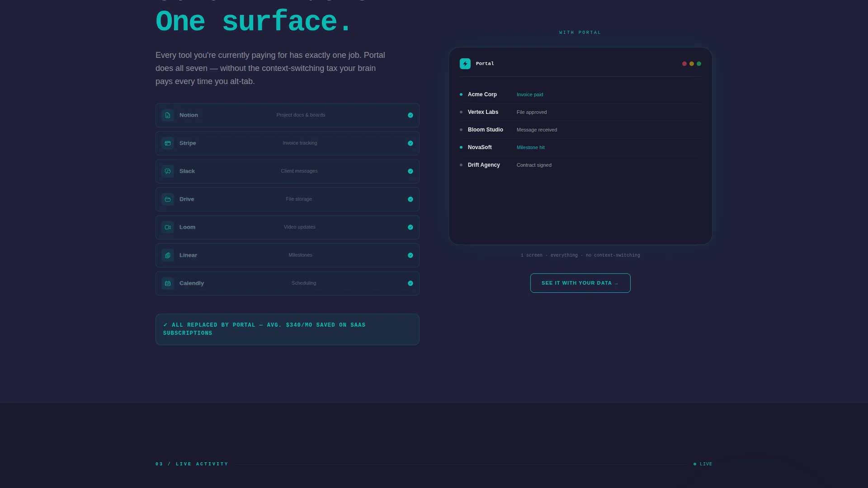Select the Bloom Studio client name
This screenshot has height=488, width=868.
point(486,130)
